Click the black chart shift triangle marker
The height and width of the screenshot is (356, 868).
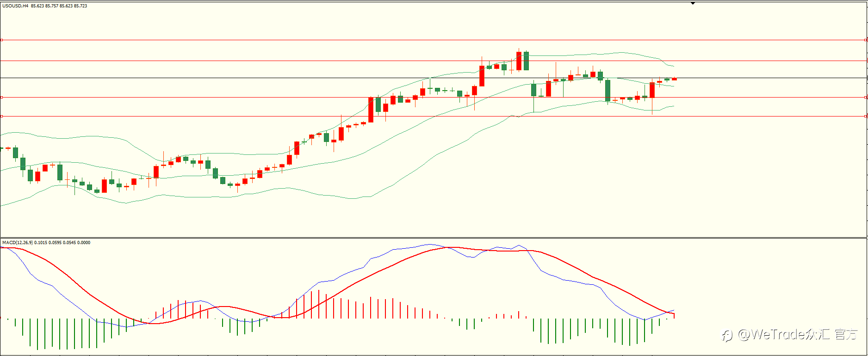click(x=693, y=3)
